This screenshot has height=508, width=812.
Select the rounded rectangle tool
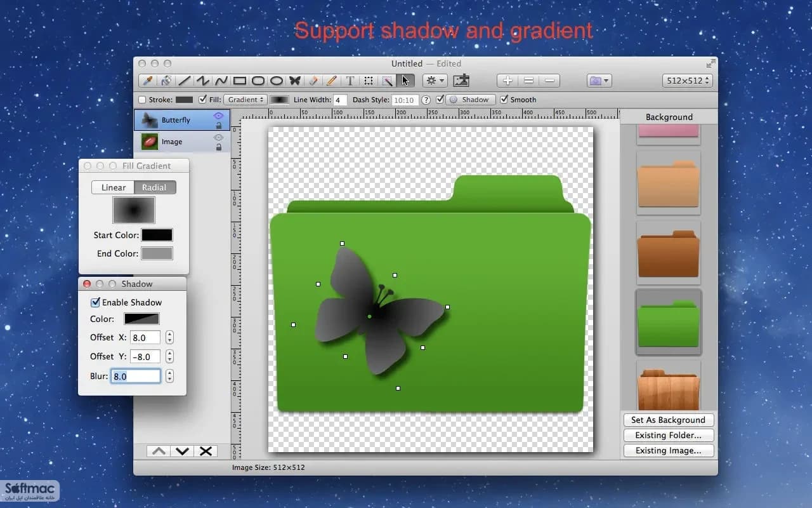(x=258, y=81)
